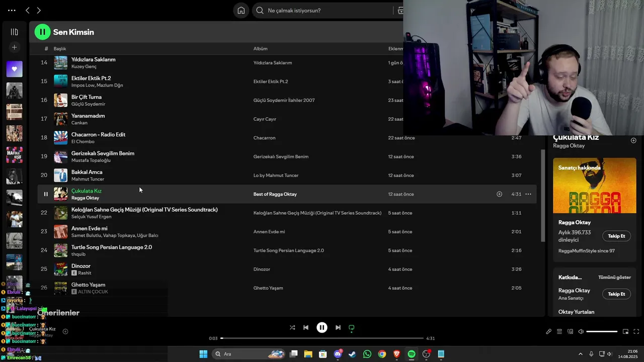Open the three-dot app menu at top left
The image size is (644, 362).
pos(12,11)
